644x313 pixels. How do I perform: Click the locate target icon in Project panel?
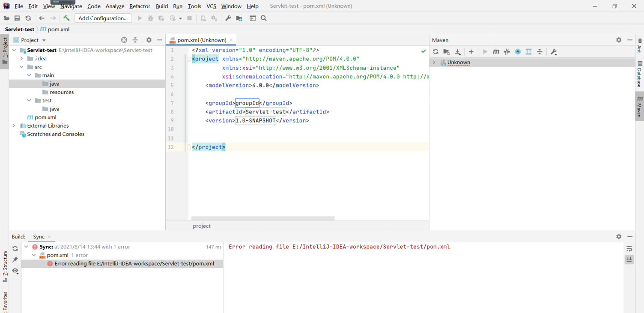pos(124,40)
